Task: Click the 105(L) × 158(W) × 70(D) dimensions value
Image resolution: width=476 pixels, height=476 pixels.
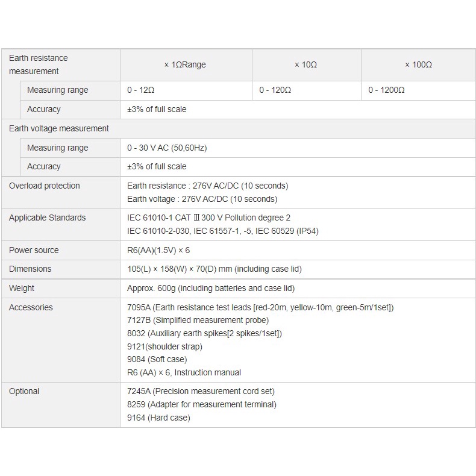Action: coord(215,269)
